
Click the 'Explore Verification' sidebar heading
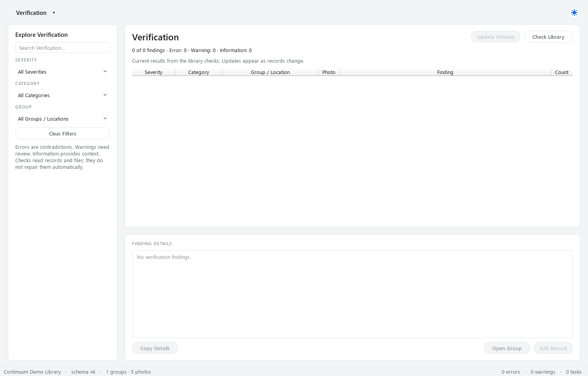42,34
